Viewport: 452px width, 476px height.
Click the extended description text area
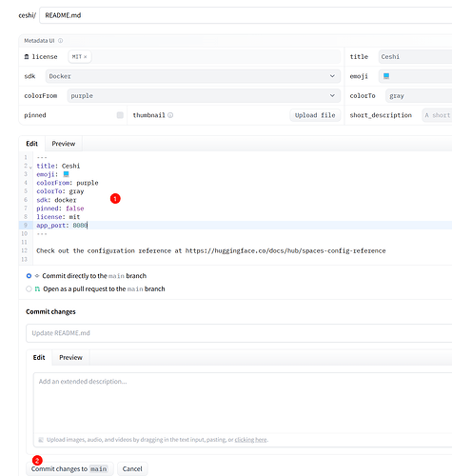243,403
